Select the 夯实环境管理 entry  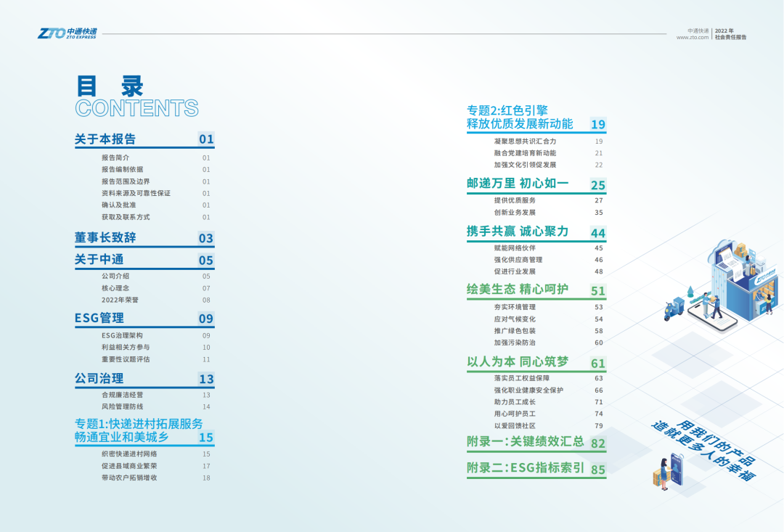pyautogui.click(x=515, y=307)
